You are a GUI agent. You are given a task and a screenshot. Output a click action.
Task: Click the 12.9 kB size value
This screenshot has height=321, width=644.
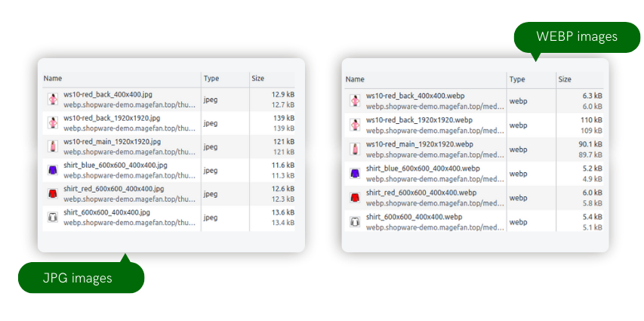pos(283,94)
